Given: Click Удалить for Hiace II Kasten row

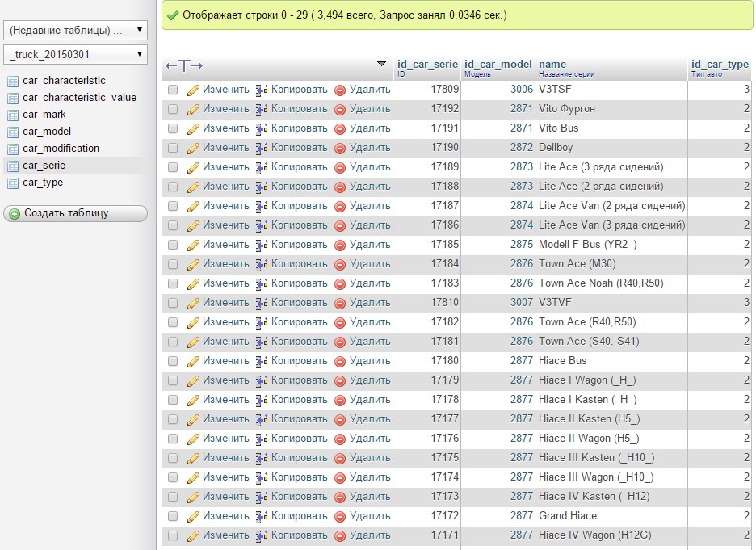Looking at the screenshot, I should point(370,419).
